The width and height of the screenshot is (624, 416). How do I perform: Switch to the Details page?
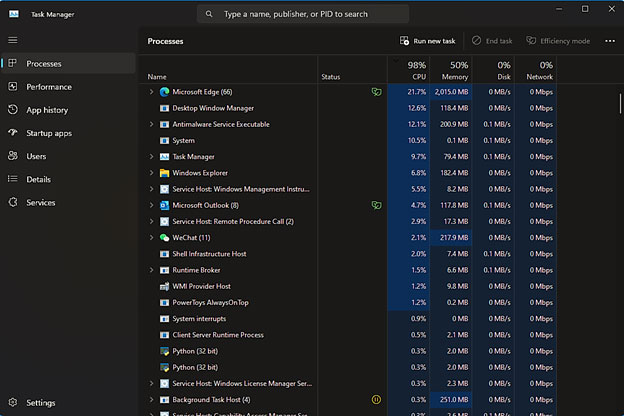click(x=68, y=179)
